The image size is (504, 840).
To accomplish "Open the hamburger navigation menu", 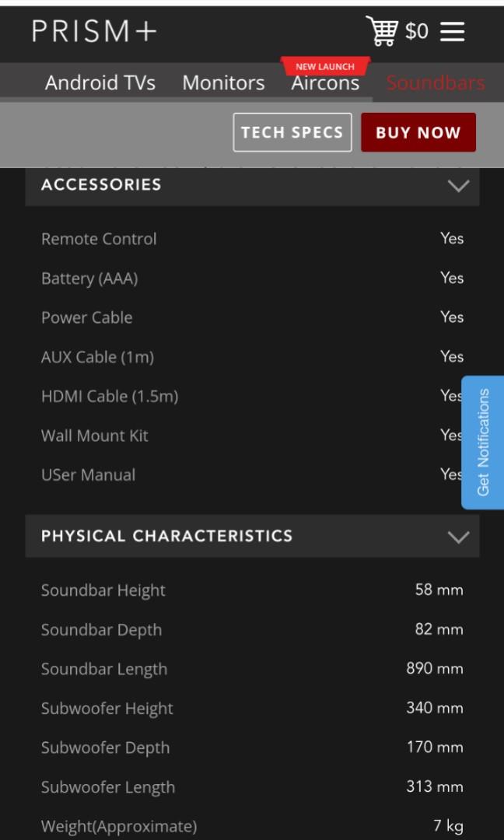I will coord(452,31).
